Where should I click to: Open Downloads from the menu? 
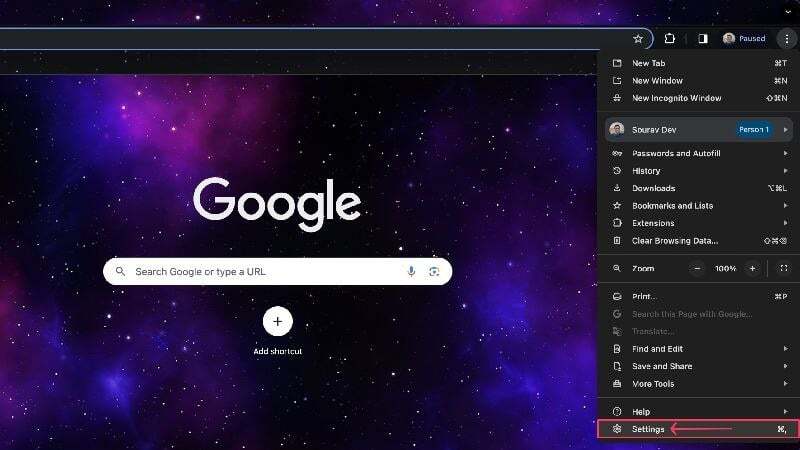pos(698,188)
